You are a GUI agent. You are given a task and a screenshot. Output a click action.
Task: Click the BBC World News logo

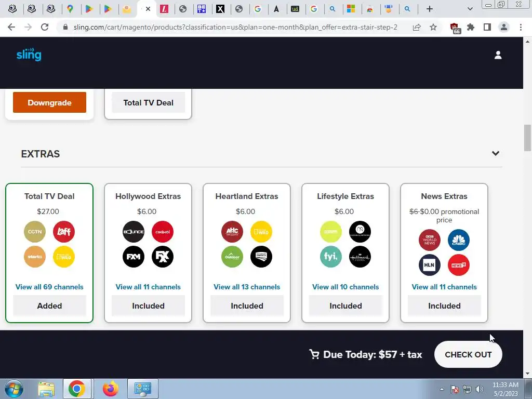pyautogui.click(x=430, y=240)
